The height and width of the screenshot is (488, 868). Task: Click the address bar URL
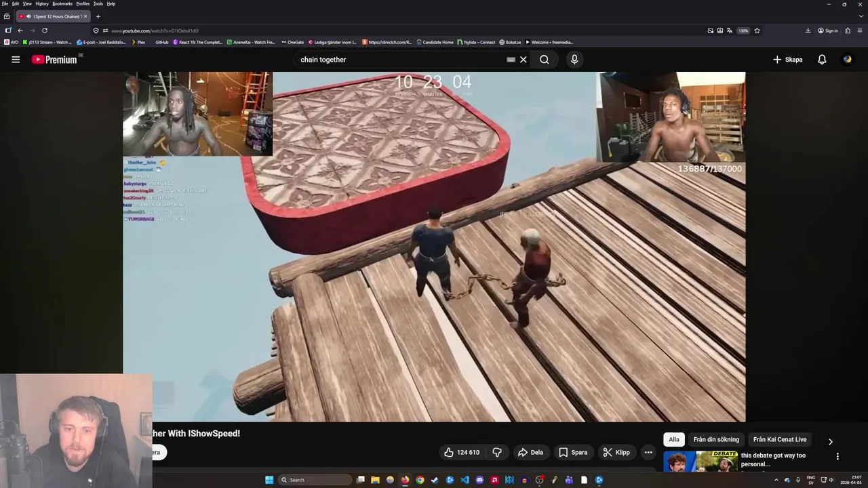tap(155, 30)
